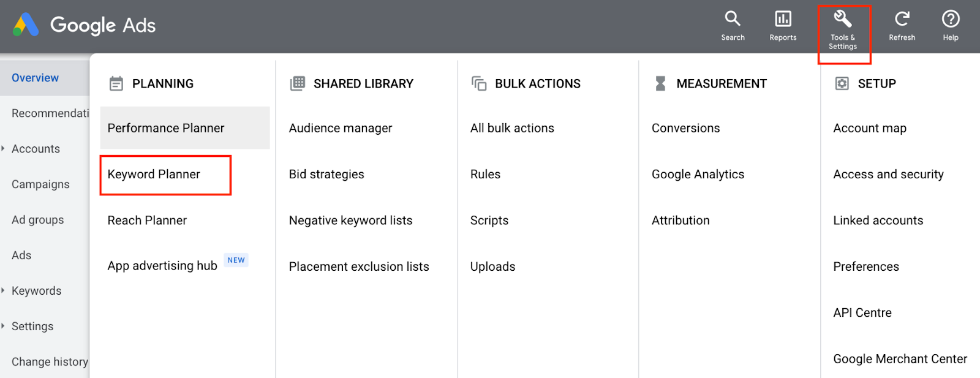Open Account map

[870, 128]
